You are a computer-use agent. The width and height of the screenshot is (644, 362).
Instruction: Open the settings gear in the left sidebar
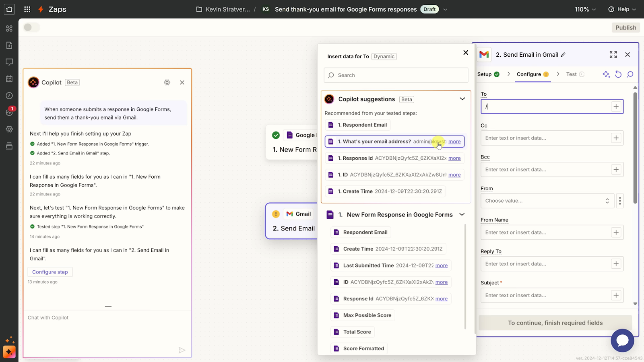coord(9,129)
